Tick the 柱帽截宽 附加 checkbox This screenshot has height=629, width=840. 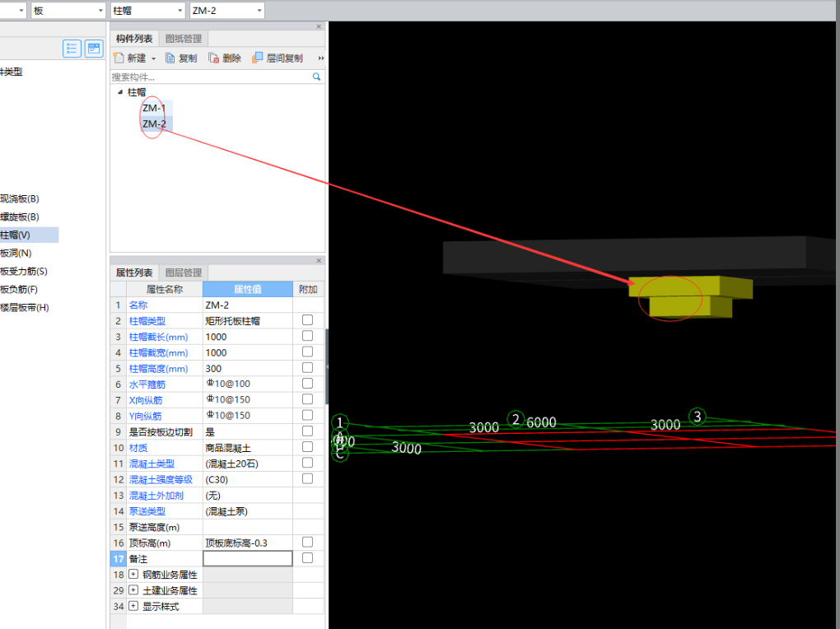click(x=307, y=352)
